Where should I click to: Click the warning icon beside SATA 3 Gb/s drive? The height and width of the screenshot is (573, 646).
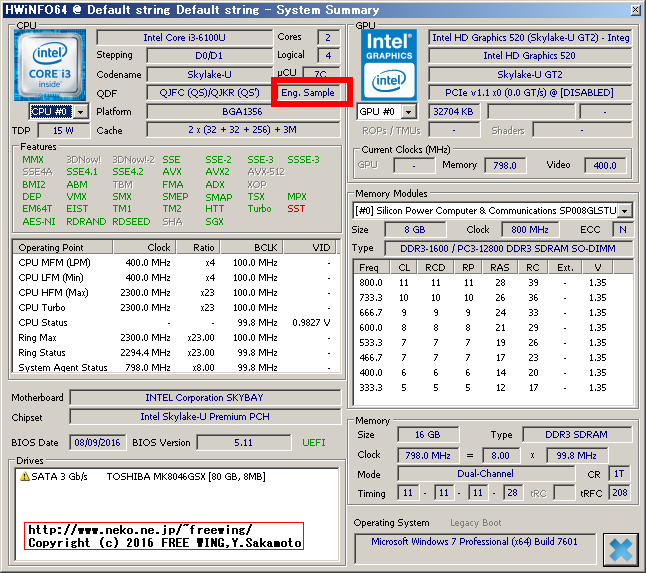[x=24, y=477]
